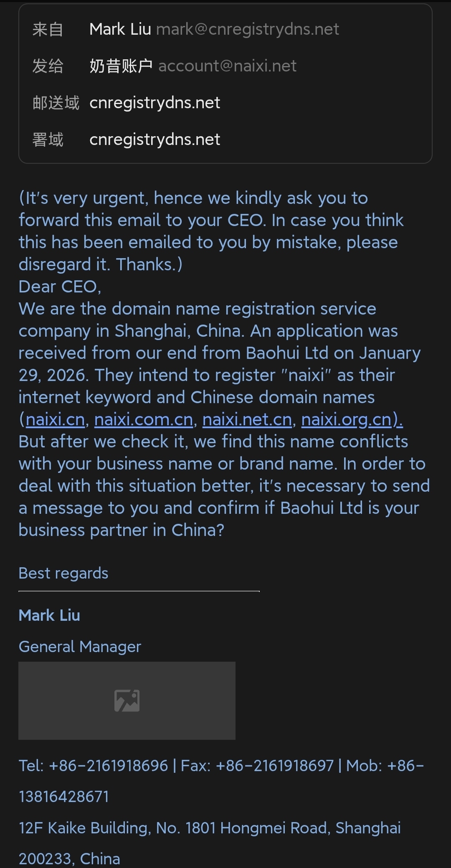Tap Mark Liu signature name
Image resolution: width=451 pixels, height=868 pixels.
(x=49, y=615)
